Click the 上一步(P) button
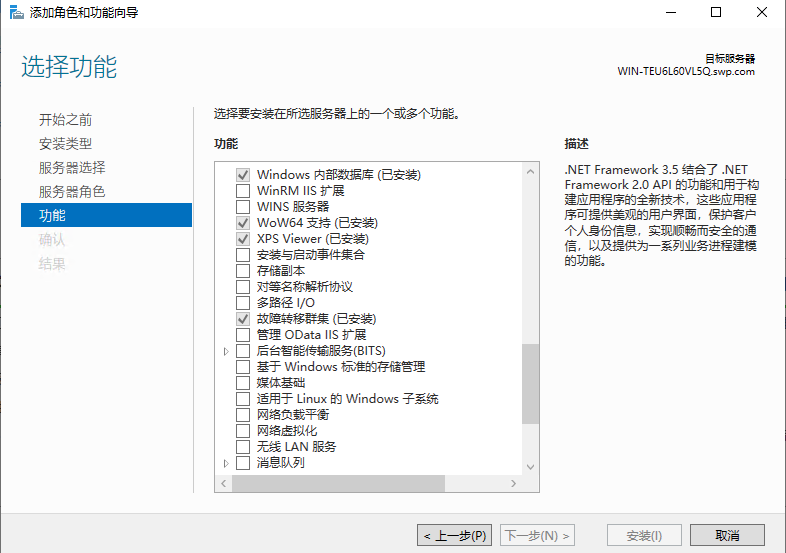The height and width of the screenshot is (553, 786). 454,535
